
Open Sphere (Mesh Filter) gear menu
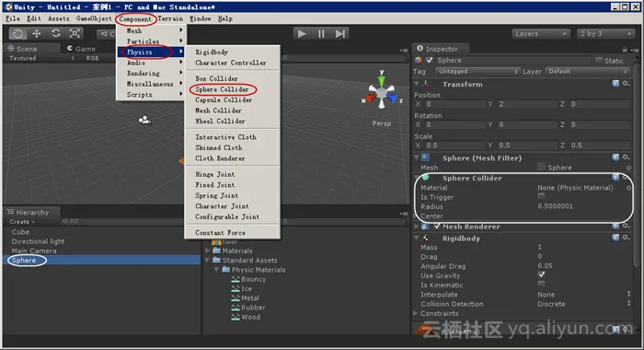(626, 157)
